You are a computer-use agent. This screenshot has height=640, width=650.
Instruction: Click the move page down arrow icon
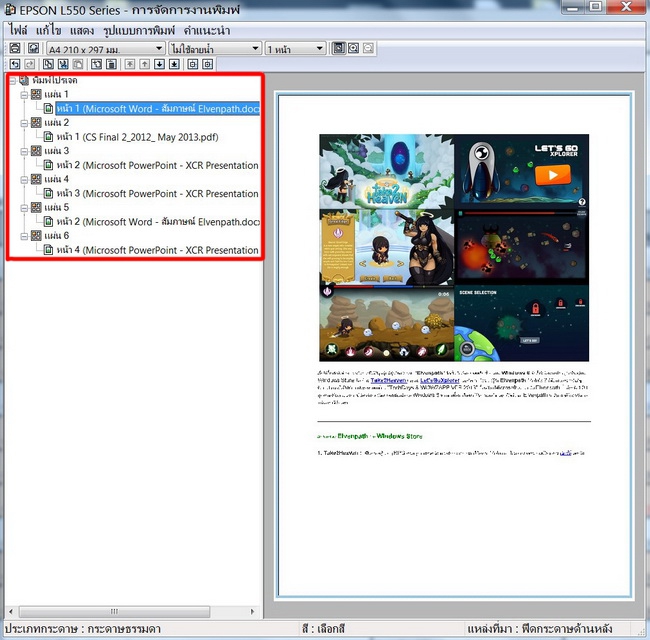click(160, 64)
